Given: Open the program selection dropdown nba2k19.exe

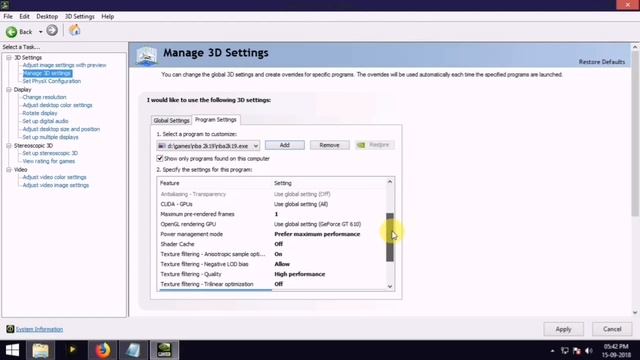Looking at the screenshot, I should (208, 146).
